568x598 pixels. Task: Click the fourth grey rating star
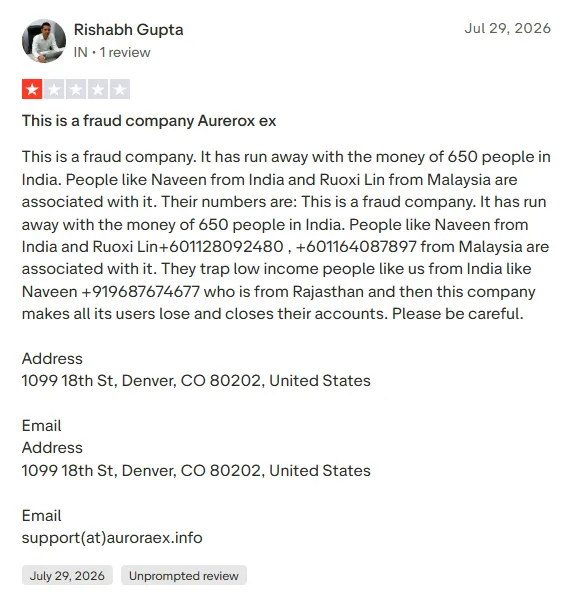pyautogui.click(x=98, y=89)
